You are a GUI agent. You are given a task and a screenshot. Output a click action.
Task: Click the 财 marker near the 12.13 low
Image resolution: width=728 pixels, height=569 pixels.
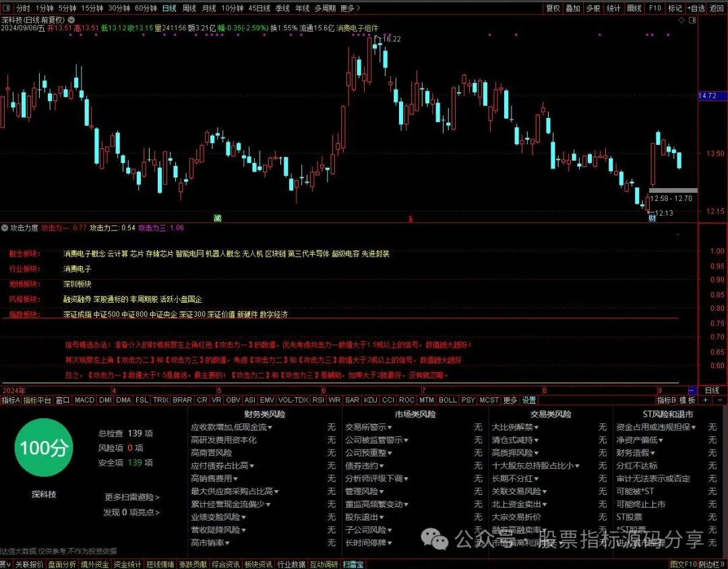click(652, 218)
